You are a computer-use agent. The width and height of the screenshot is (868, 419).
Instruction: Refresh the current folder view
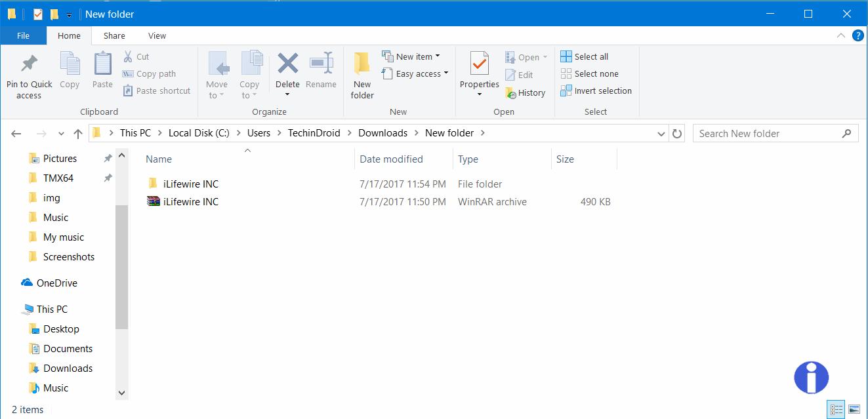677,133
